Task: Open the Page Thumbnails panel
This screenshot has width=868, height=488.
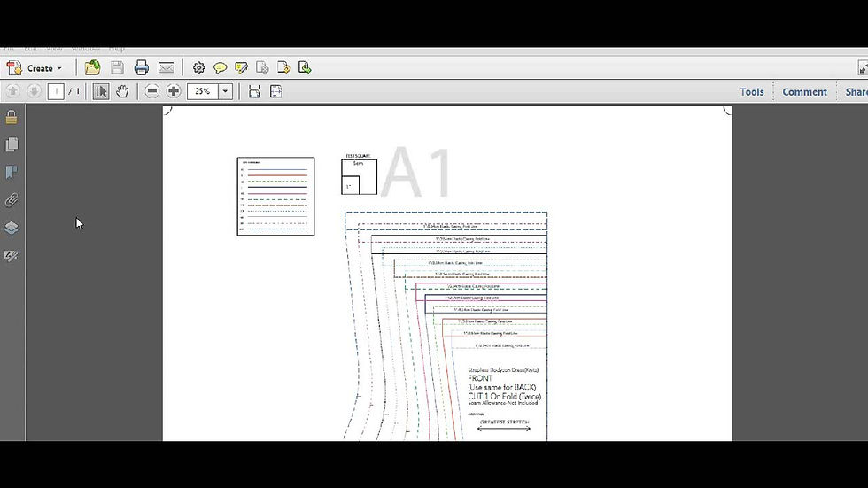Action: [x=11, y=144]
